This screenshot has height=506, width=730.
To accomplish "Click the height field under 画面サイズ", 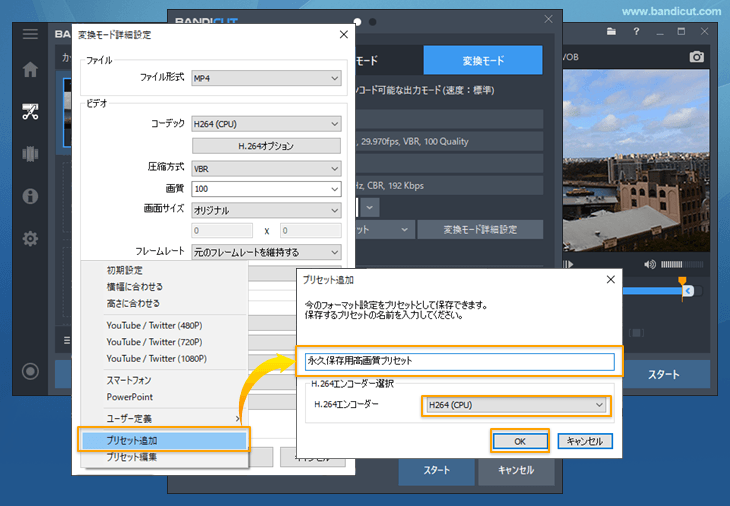I will click(x=311, y=230).
